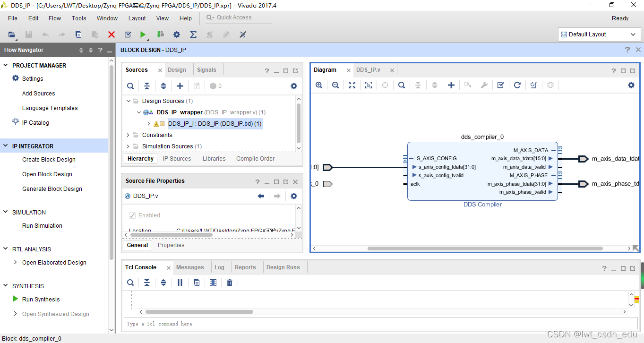
Task: Expand Open Elaborated Design item
Action: click(16, 263)
